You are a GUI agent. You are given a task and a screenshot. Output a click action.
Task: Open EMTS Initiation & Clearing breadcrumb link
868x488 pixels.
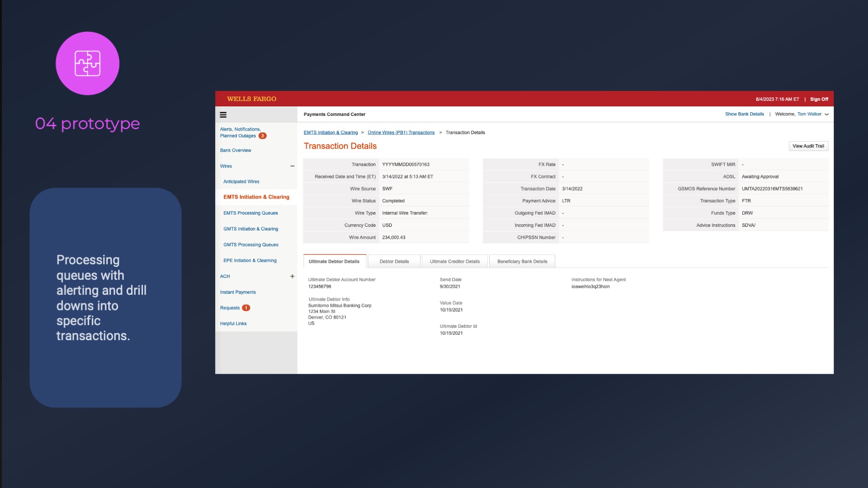pyautogui.click(x=331, y=132)
